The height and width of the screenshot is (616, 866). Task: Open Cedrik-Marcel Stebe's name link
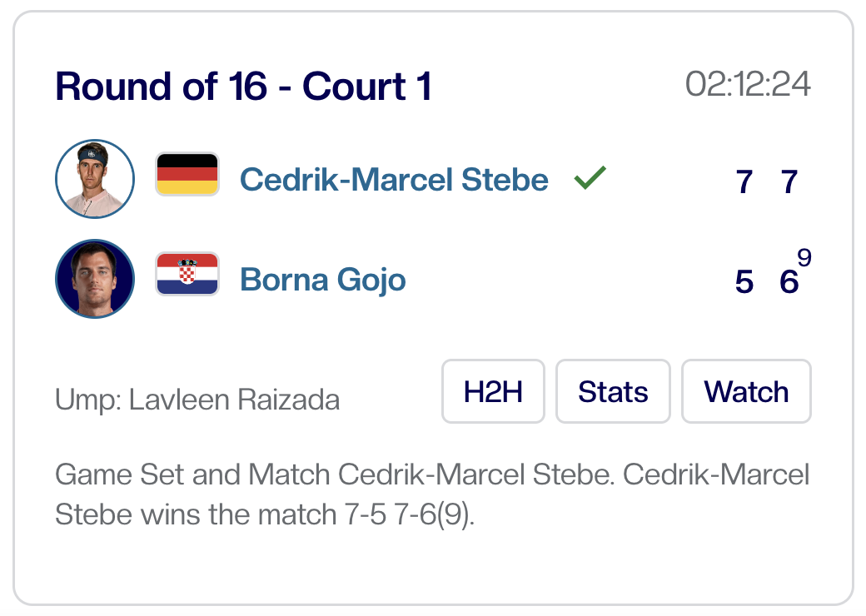point(394,180)
